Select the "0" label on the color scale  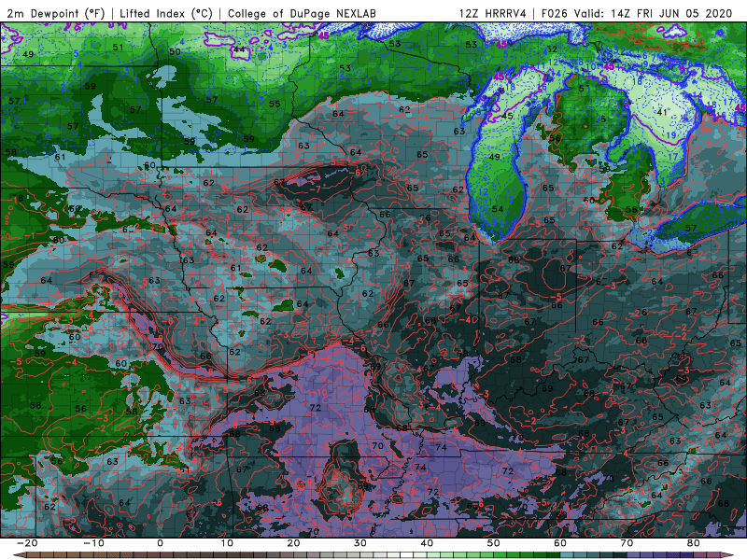(160, 543)
